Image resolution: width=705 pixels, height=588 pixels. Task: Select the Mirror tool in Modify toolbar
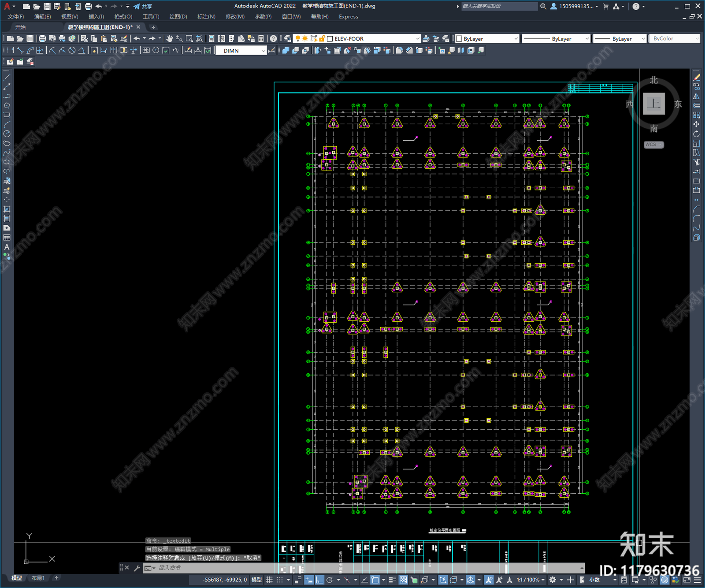(696, 96)
